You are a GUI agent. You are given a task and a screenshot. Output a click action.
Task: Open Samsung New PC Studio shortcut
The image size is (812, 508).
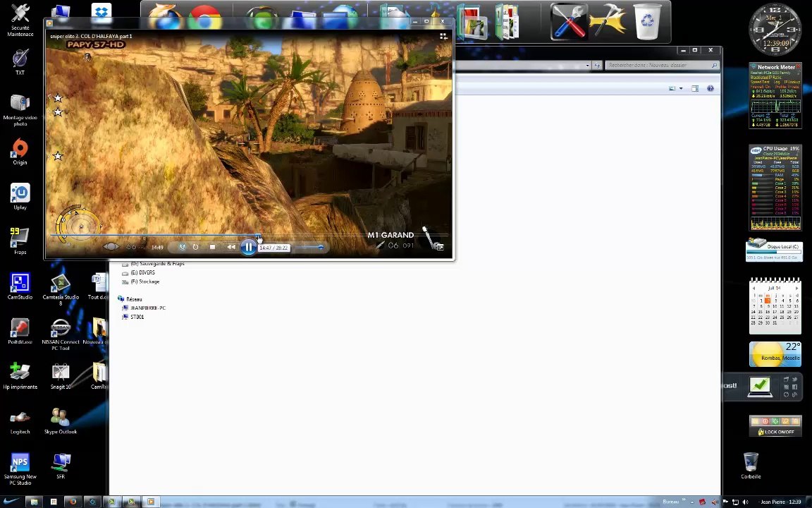click(20, 468)
